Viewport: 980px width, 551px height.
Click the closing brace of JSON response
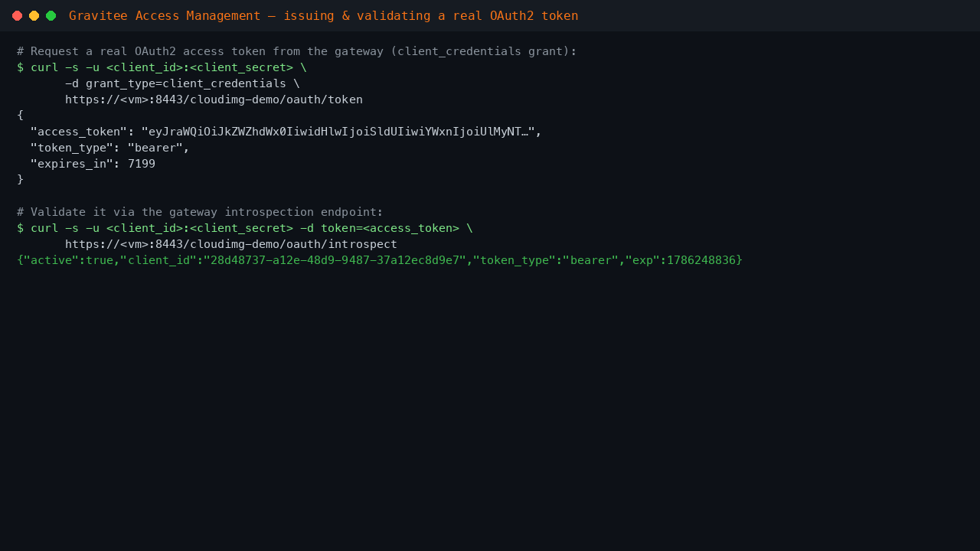[20, 180]
